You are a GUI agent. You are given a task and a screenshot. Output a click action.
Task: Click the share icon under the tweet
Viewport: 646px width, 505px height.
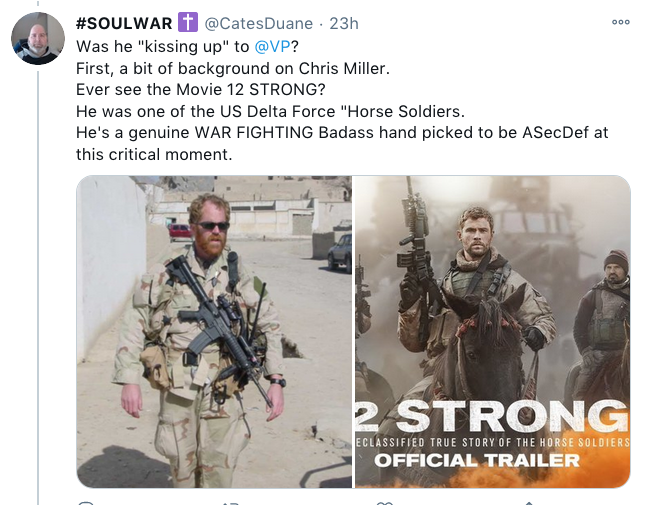click(529, 503)
